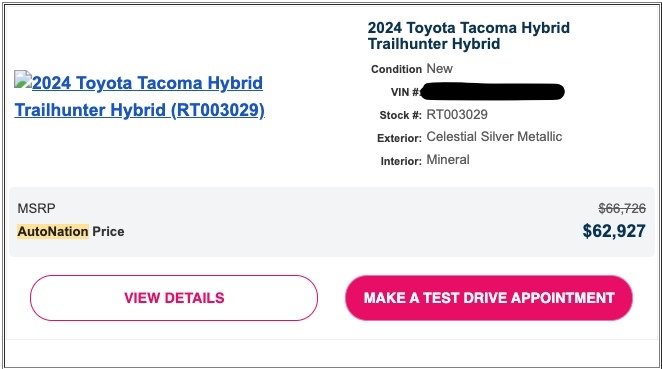Click the Condition label
662x369 pixels.
click(396, 69)
